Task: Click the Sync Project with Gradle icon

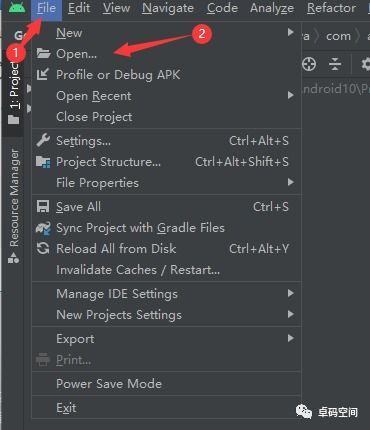Action: [x=43, y=228]
